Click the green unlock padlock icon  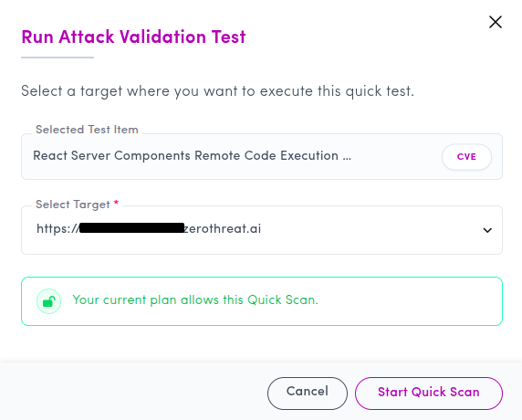pyautogui.click(x=49, y=301)
